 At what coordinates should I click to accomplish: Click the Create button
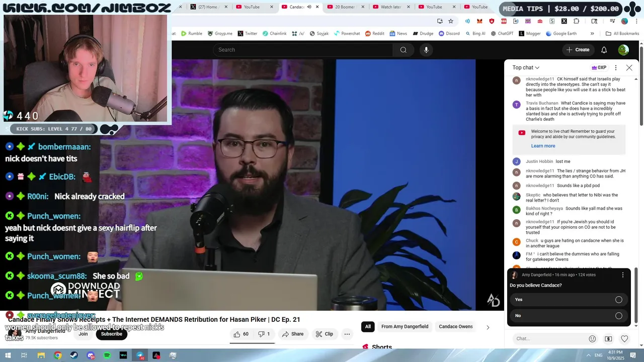click(578, 50)
